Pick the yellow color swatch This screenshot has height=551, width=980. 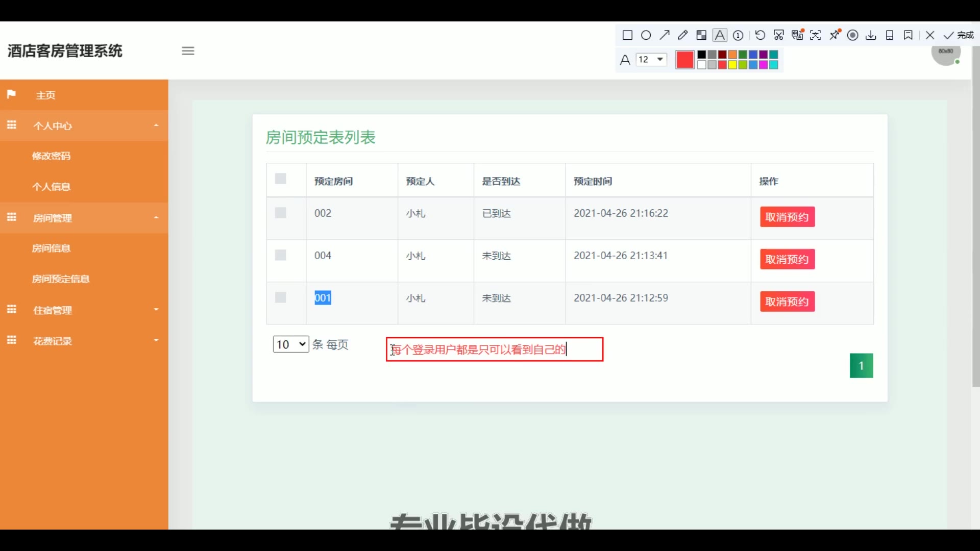732,65
